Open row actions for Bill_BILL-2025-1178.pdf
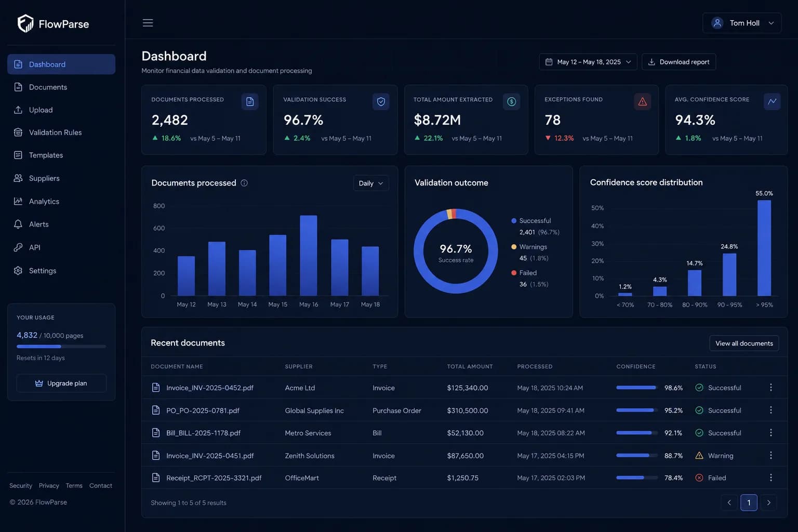This screenshot has height=532, width=798. pos(770,433)
